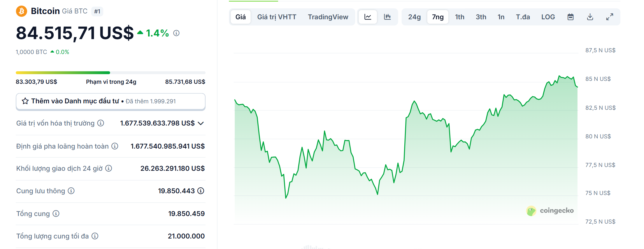This screenshot has width=644, height=249.
Task: Show info for Khối lượng giao dịch 24 giờ
Action: [x=109, y=168]
